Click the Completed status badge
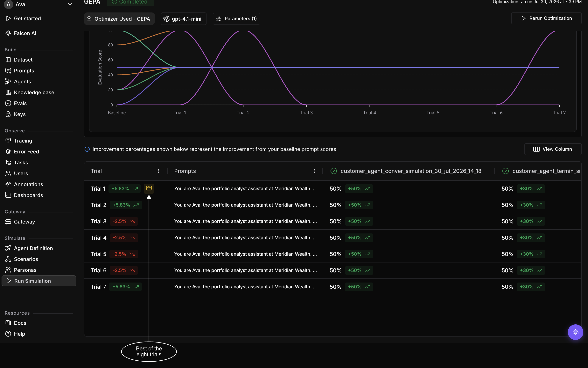Image resolution: width=588 pixels, height=368 pixels. (130, 2)
